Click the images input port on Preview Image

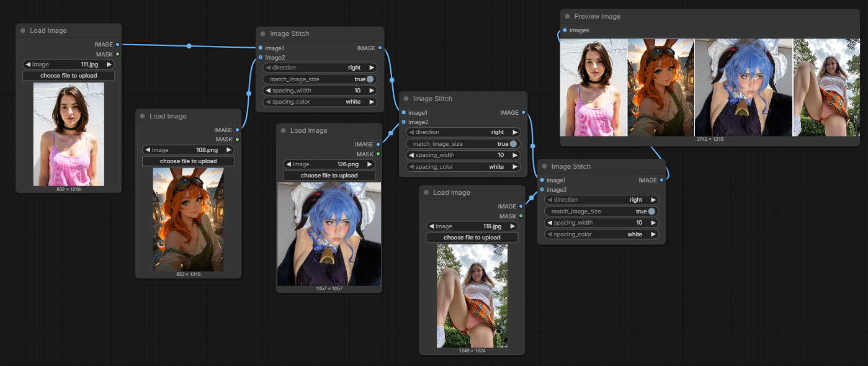(565, 30)
